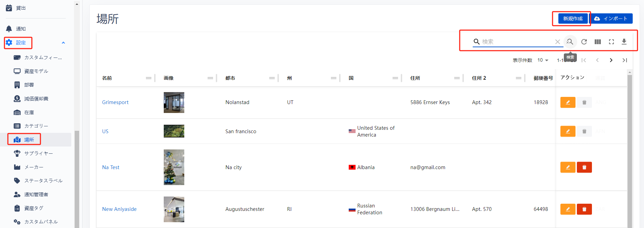Viewport: 644px width, 228px height.
Task: Open the column visibility icon
Action: pos(598,42)
